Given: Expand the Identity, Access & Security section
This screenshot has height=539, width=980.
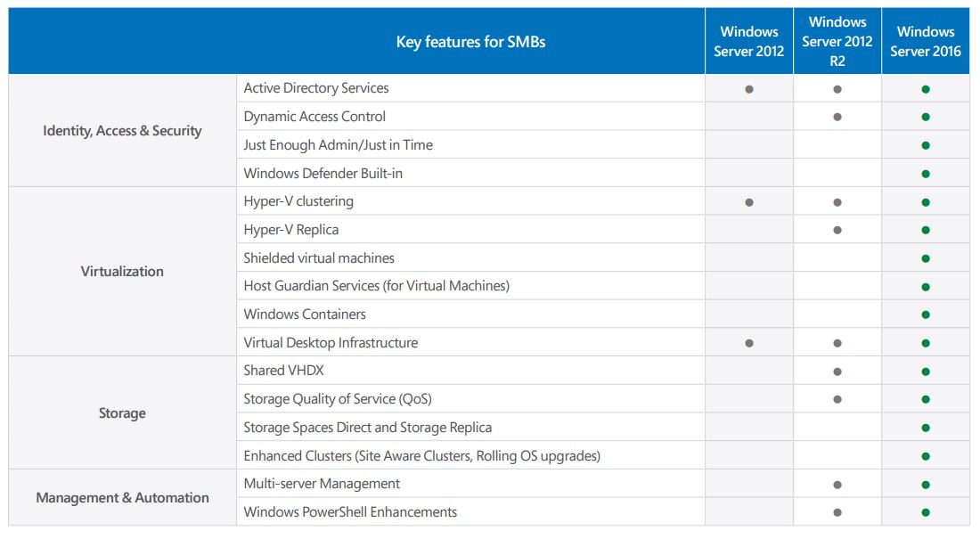Looking at the screenshot, I should click(121, 130).
